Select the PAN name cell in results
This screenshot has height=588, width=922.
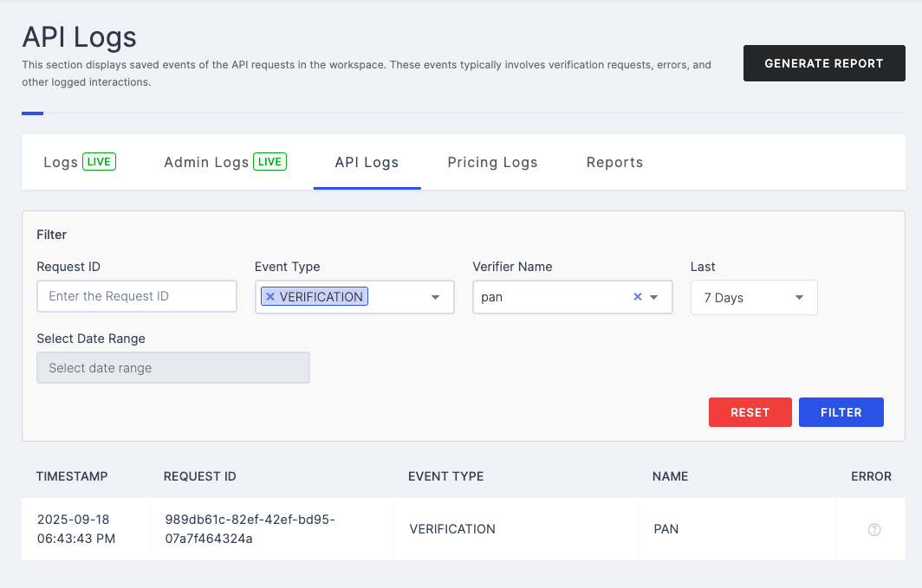(666, 529)
